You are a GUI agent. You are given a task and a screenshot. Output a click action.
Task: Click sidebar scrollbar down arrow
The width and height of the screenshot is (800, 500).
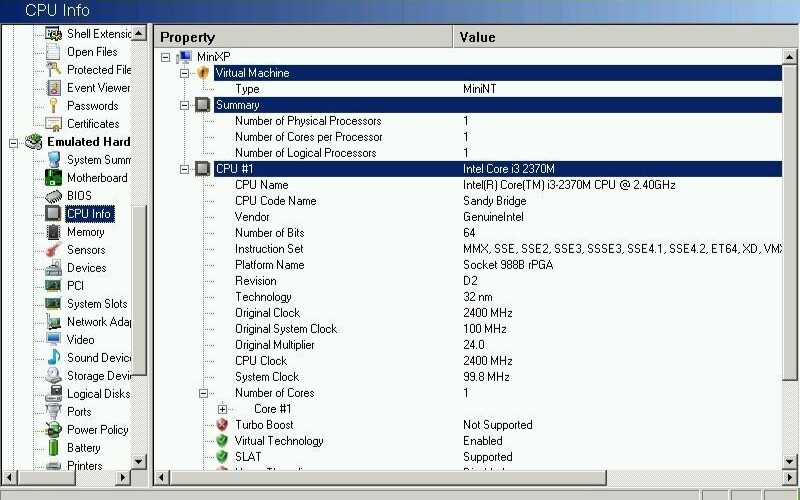pyautogui.click(x=138, y=462)
